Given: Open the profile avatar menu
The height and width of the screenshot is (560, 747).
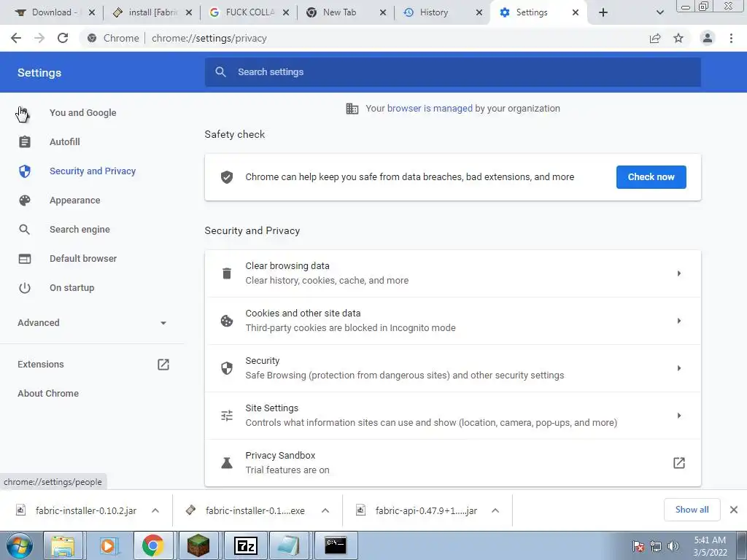Looking at the screenshot, I should pos(708,38).
